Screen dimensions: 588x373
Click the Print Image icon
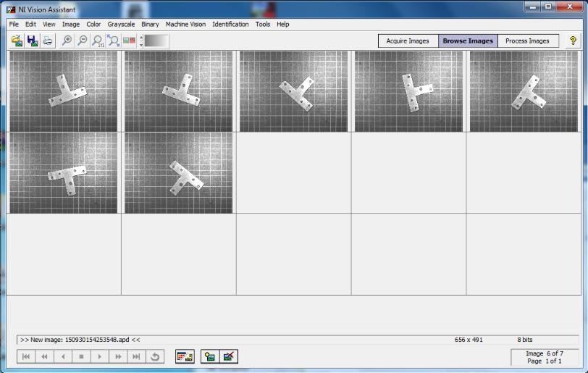click(48, 41)
